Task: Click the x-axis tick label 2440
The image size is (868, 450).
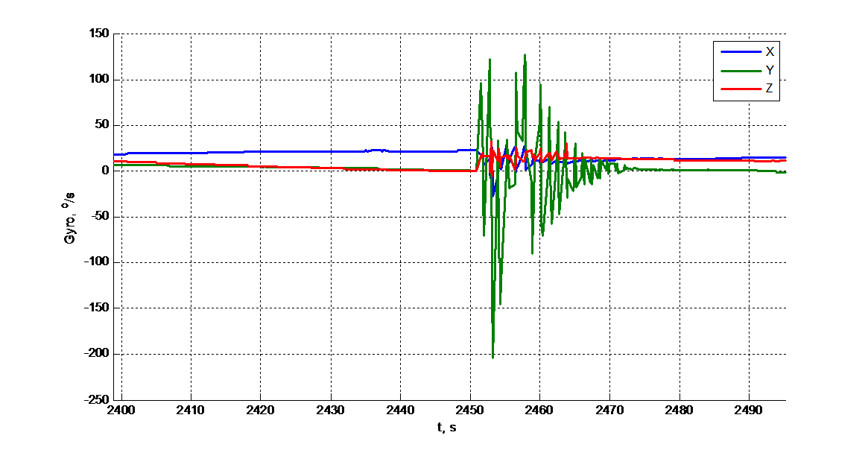Action: click(x=400, y=411)
